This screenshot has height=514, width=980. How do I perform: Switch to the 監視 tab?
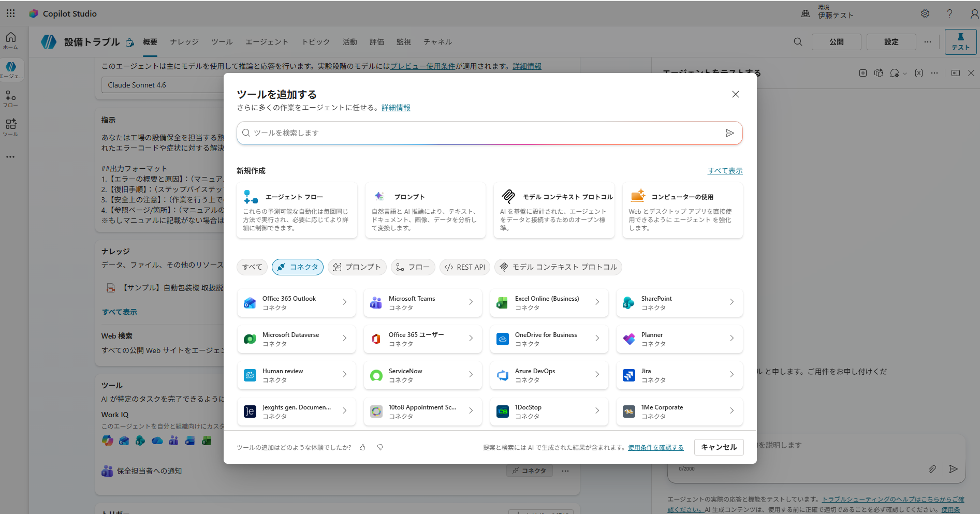(x=404, y=42)
